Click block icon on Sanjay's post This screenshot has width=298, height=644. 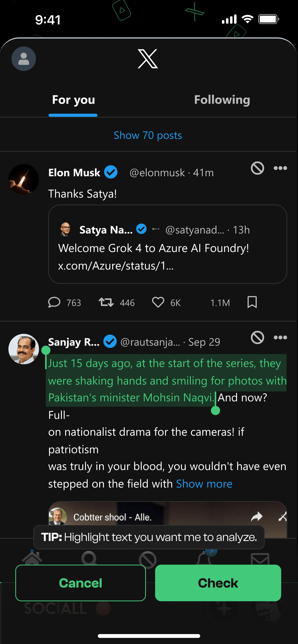(257, 337)
